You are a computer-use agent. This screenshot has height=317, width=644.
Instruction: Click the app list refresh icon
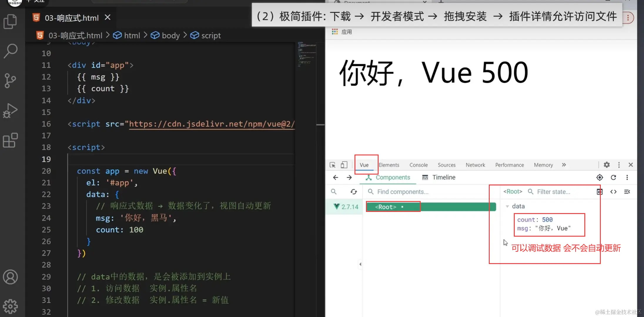click(354, 192)
